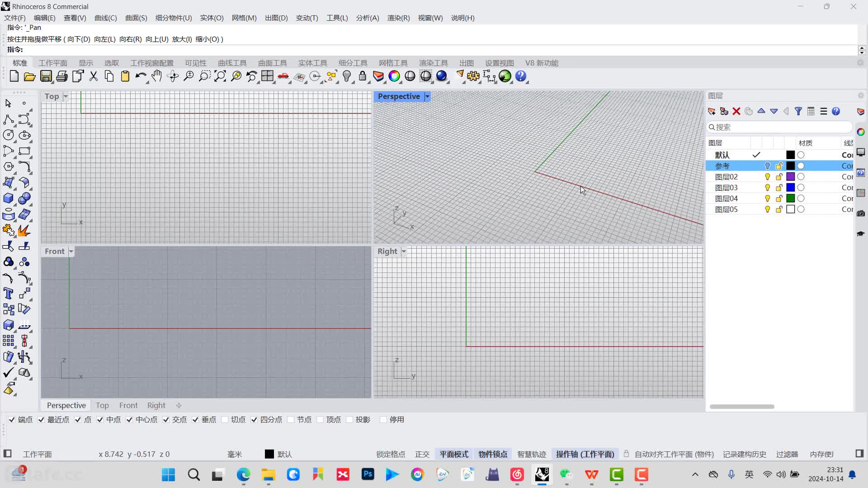Toggle 锁定格点 in the status bar
Image resolution: width=868 pixels, height=488 pixels.
coord(391,454)
